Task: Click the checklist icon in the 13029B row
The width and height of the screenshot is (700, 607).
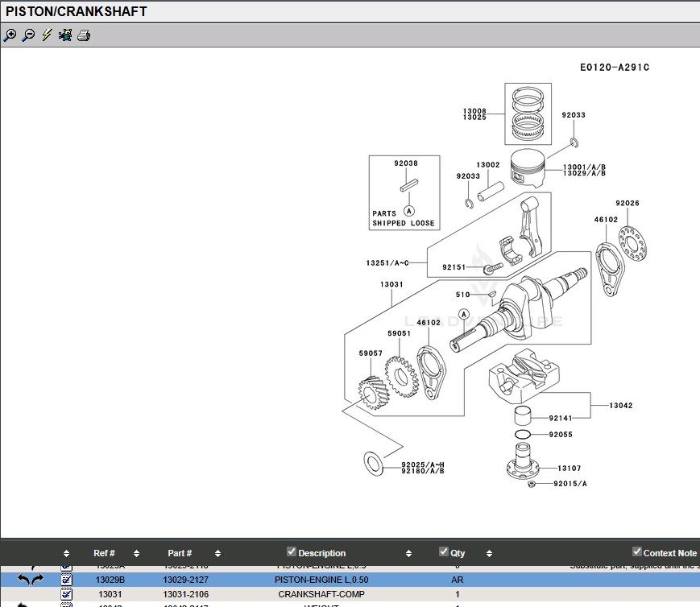Action: tap(67, 580)
